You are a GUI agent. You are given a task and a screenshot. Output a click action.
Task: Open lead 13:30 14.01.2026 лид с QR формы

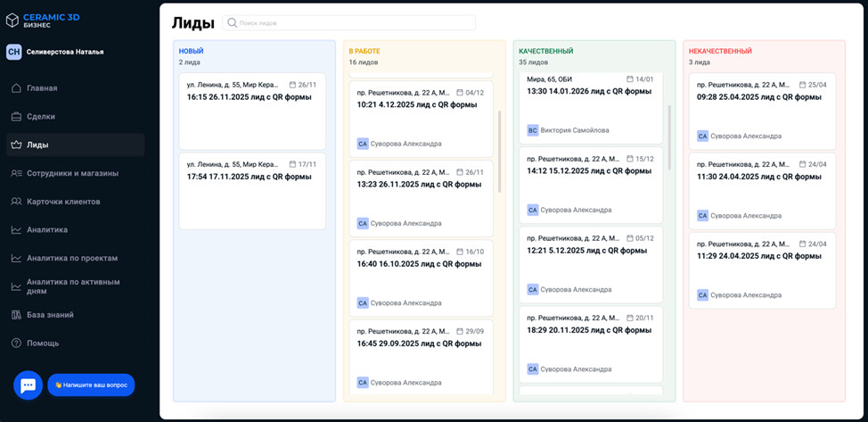(591, 108)
